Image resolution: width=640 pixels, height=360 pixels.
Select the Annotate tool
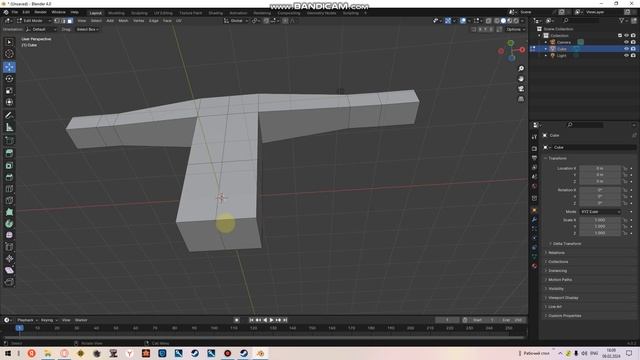tap(9, 116)
